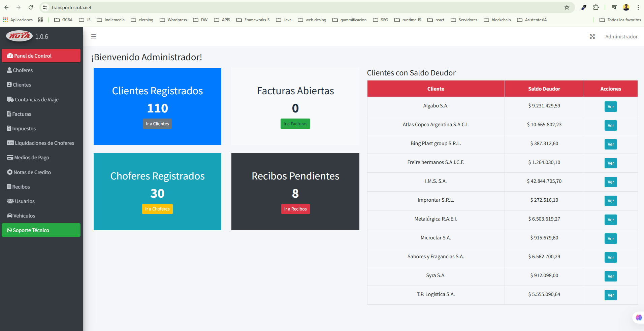The height and width of the screenshot is (331, 644).
Task: Click the fullscreen expand icon
Action: [592, 36]
